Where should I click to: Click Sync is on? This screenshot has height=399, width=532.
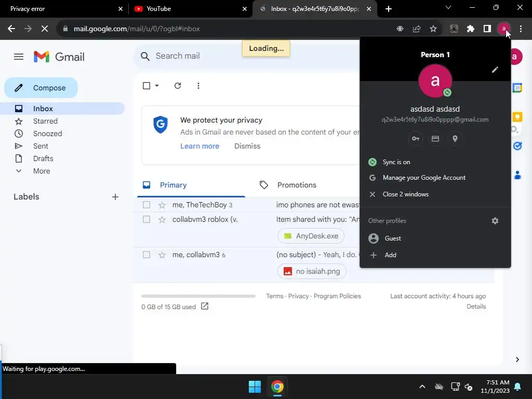tap(435, 162)
